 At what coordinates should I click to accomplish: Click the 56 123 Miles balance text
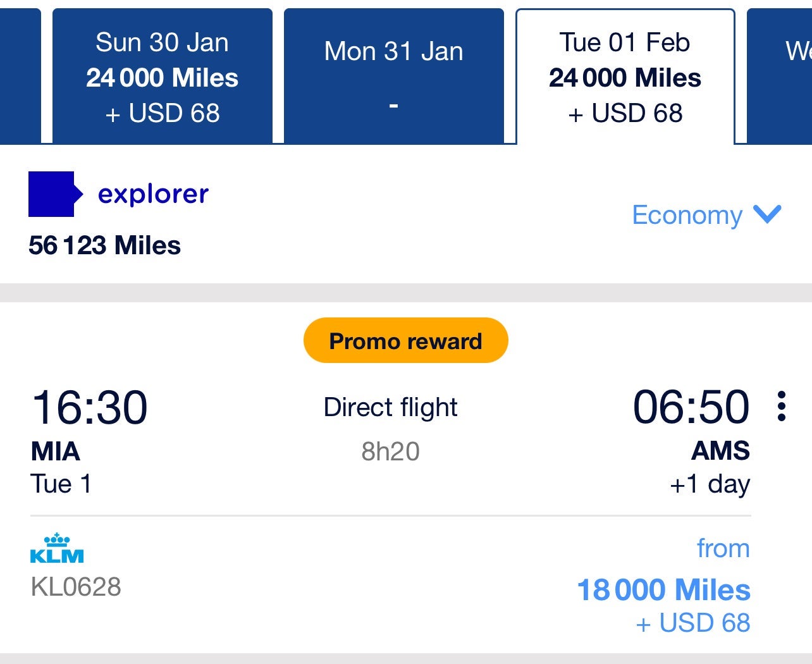[x=104, y=245]
